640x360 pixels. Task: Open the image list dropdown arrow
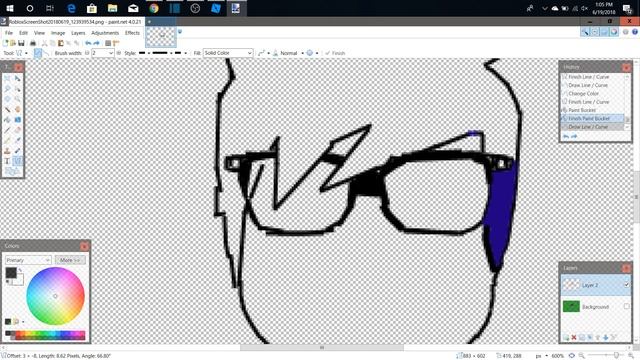(x=180, y=31)
